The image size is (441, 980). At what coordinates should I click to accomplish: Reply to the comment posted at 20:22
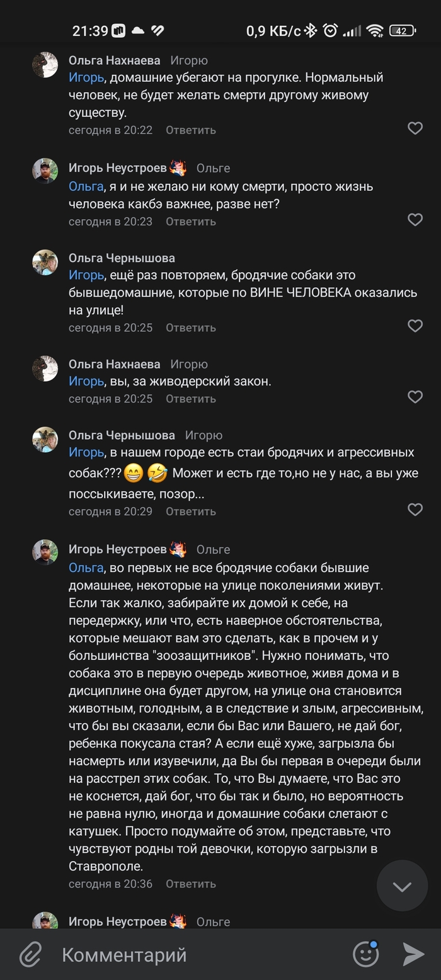[x=191, y=130]
